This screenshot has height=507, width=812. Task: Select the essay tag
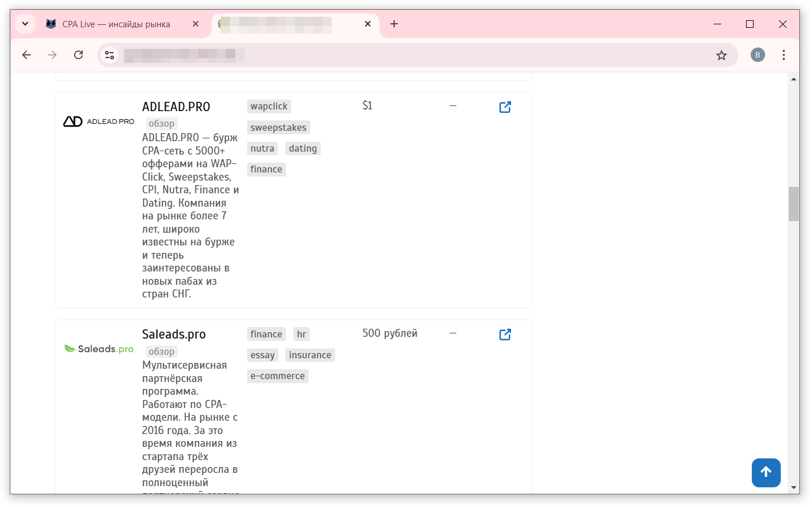pyautogui.click(x=262, y=355)
